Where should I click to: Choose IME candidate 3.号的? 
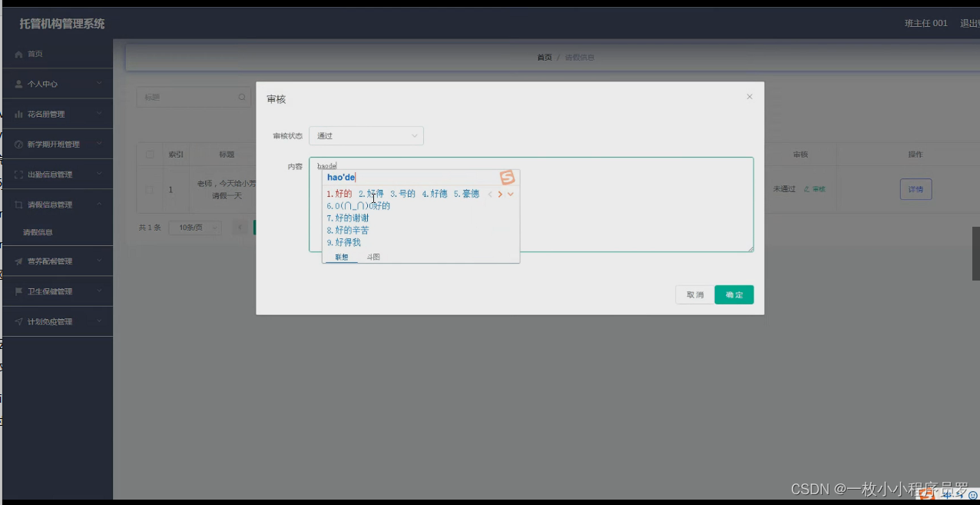[x=402, y=194]
